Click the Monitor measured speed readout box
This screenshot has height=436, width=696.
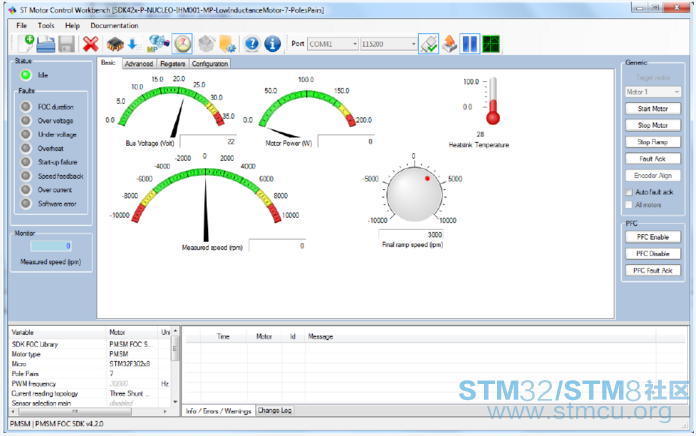point(51,246)
